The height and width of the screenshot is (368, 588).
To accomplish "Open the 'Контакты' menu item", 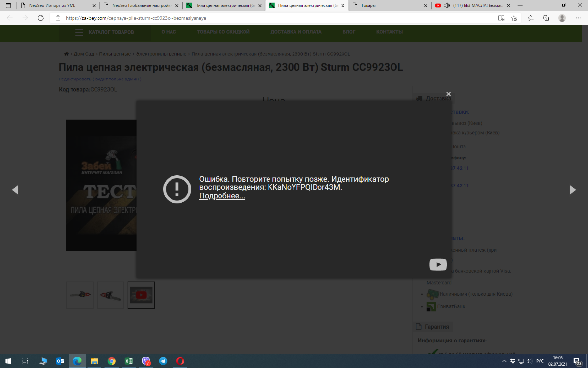I will click(390, 32).
